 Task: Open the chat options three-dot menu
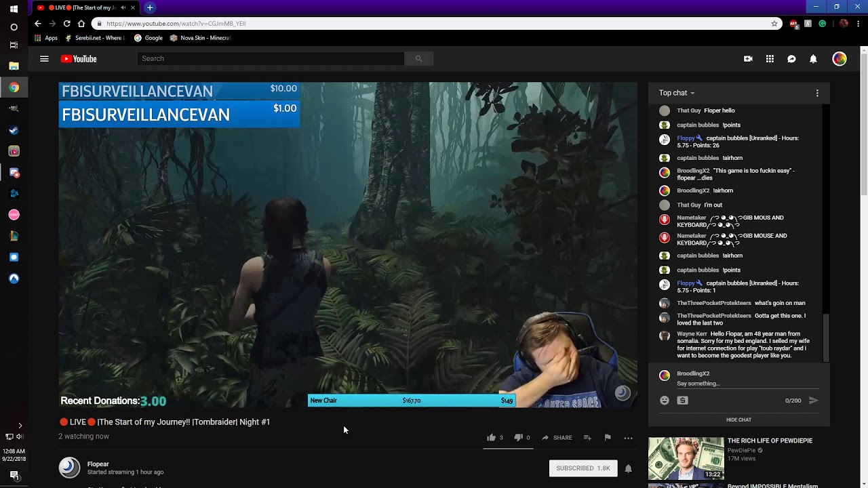(817, 93)
